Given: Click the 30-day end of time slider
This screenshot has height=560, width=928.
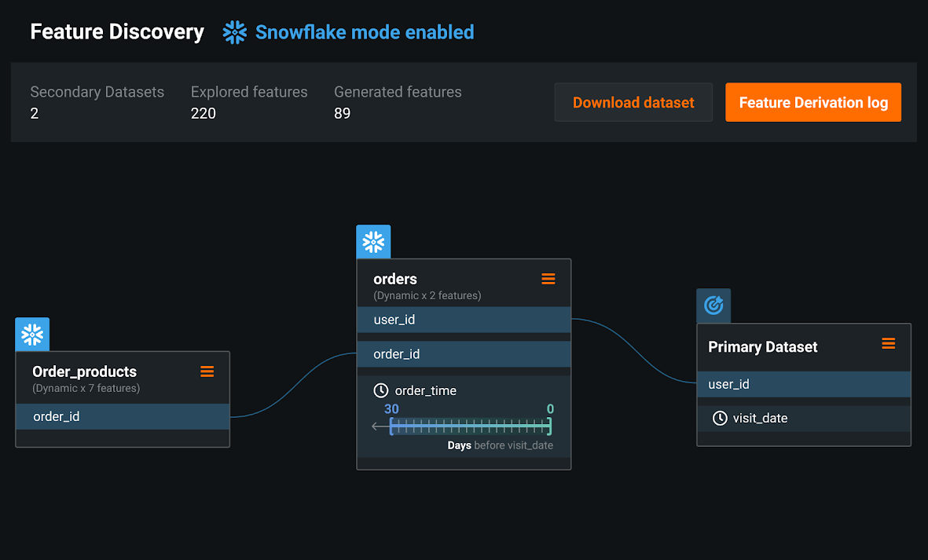Looking at the screenshot, I should (391, 426).
